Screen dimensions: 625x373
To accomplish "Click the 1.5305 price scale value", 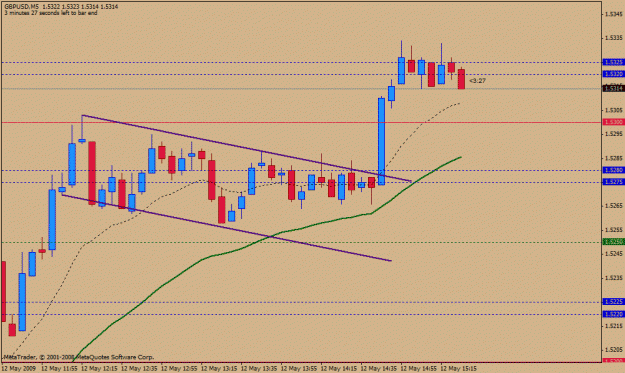I will (x=613, y=110).
